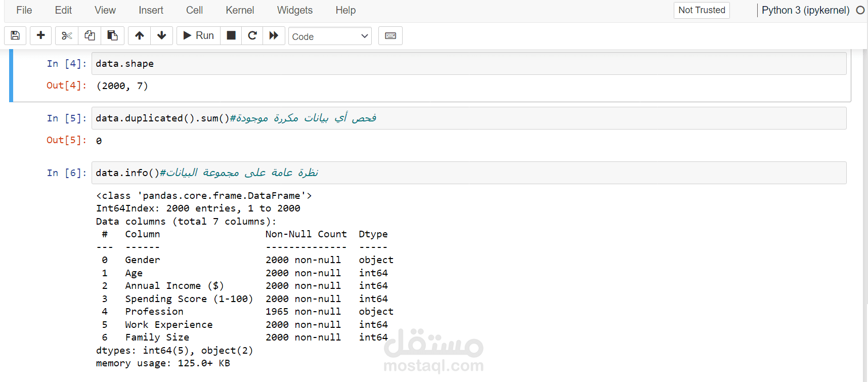Click the Work Experience row
Image resolution: width=868 pixels, height=382 pixels.
point(245,325)
